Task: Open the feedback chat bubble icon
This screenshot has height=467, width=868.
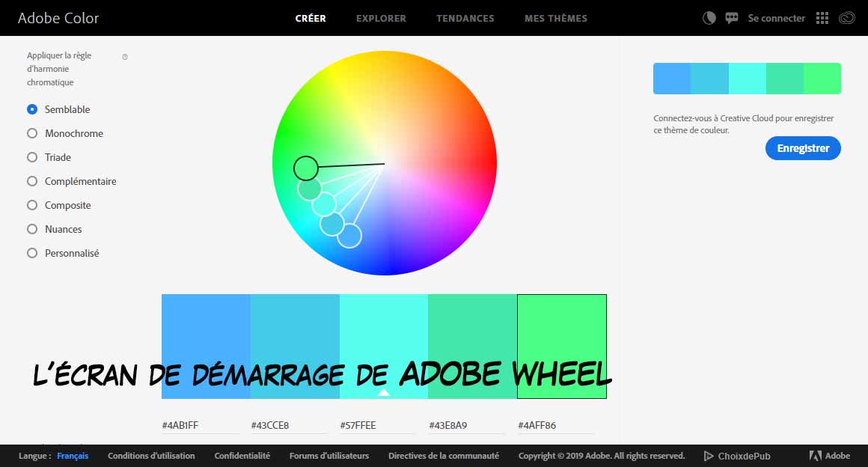Action: pyautogui.click(x=732, y=18)
